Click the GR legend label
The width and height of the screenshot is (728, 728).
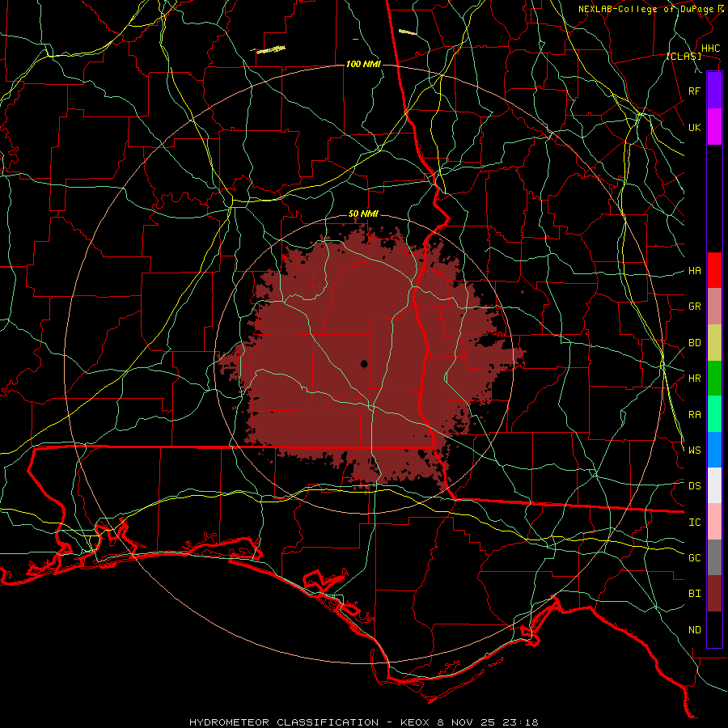(694, 307)
